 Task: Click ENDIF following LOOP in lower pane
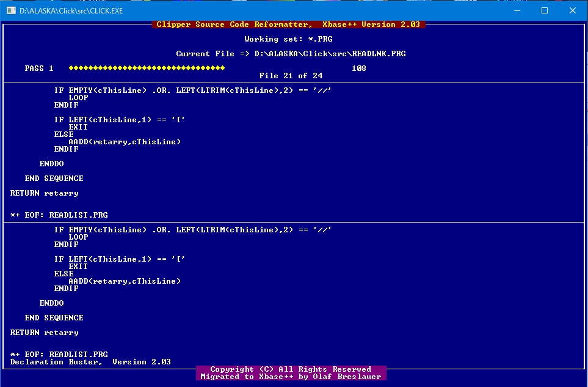tap(67, 245)
